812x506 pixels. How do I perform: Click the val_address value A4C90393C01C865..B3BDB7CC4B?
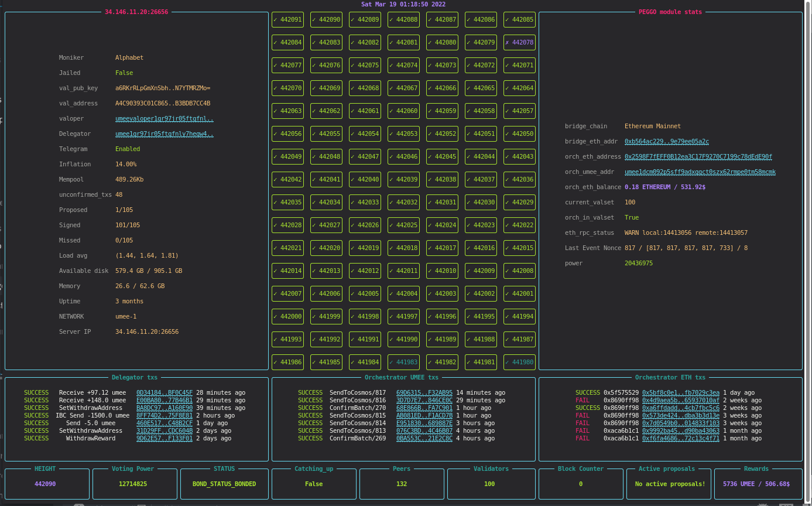163,104
